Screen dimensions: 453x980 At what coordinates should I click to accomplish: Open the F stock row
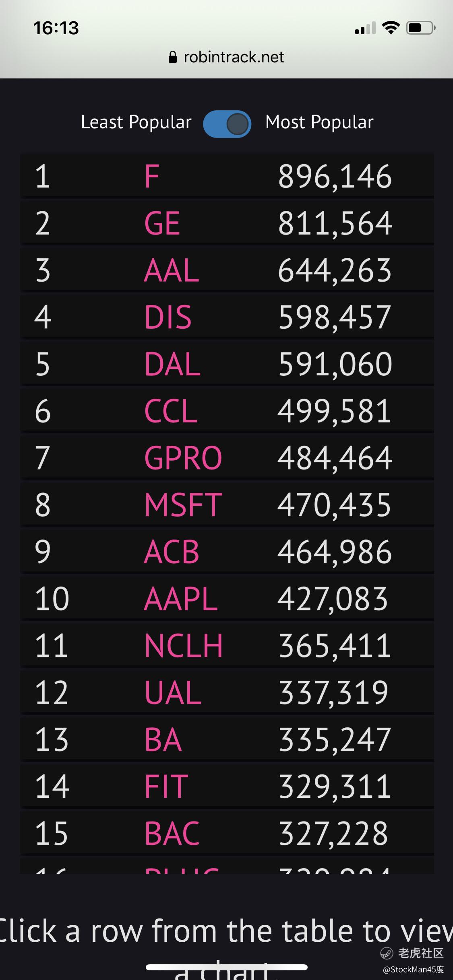(x=227, y=176)
